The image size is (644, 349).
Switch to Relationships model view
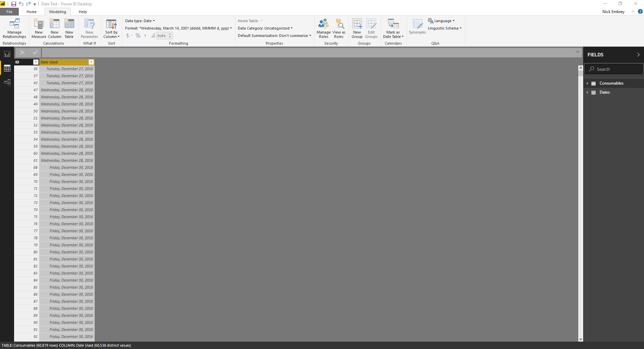point(7,82)
